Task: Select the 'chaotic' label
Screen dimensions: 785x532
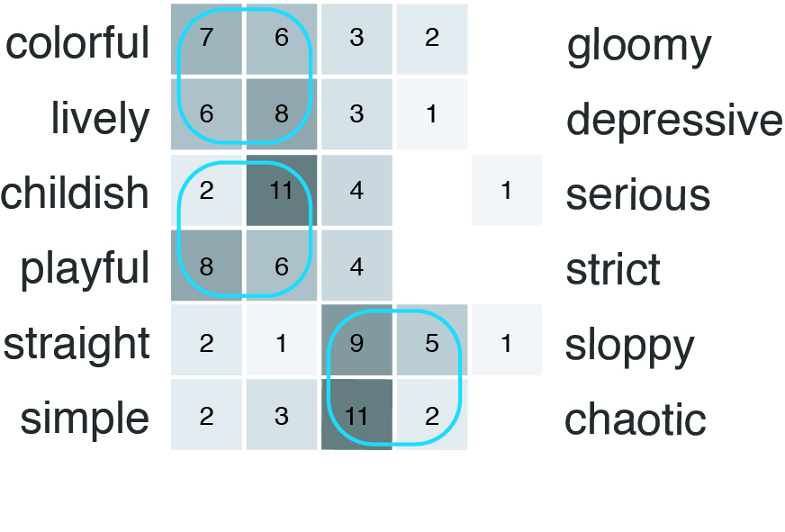Action: pyautogui.click(x=635, y=419)
